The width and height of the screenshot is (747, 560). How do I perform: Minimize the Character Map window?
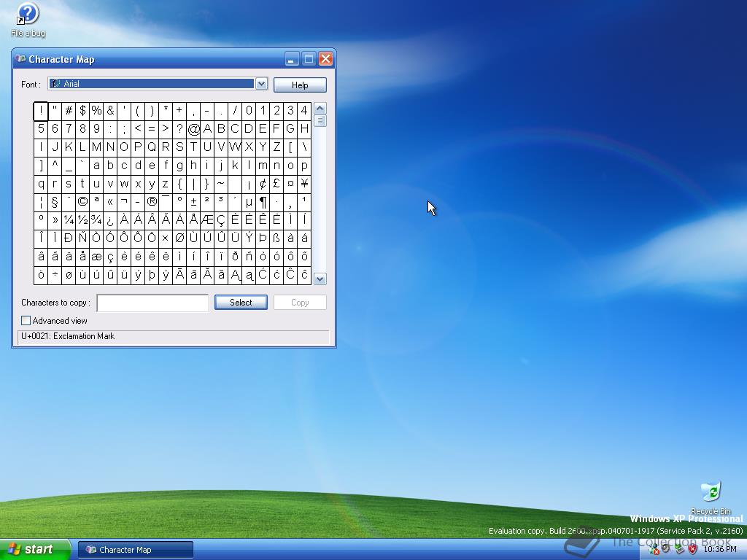pos(292,58)
